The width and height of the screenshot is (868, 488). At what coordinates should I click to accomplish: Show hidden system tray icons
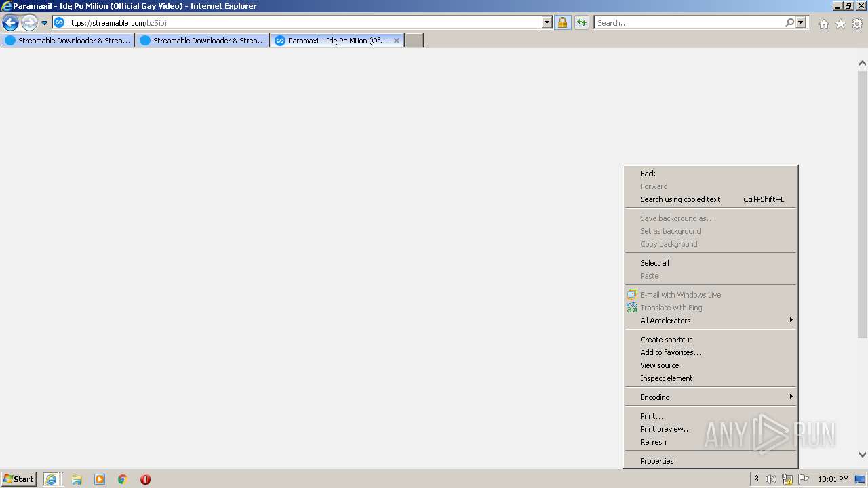pos(756,479)
